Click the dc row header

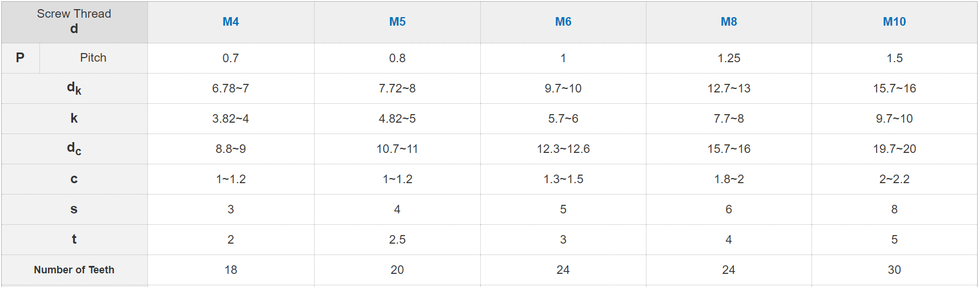74,148
